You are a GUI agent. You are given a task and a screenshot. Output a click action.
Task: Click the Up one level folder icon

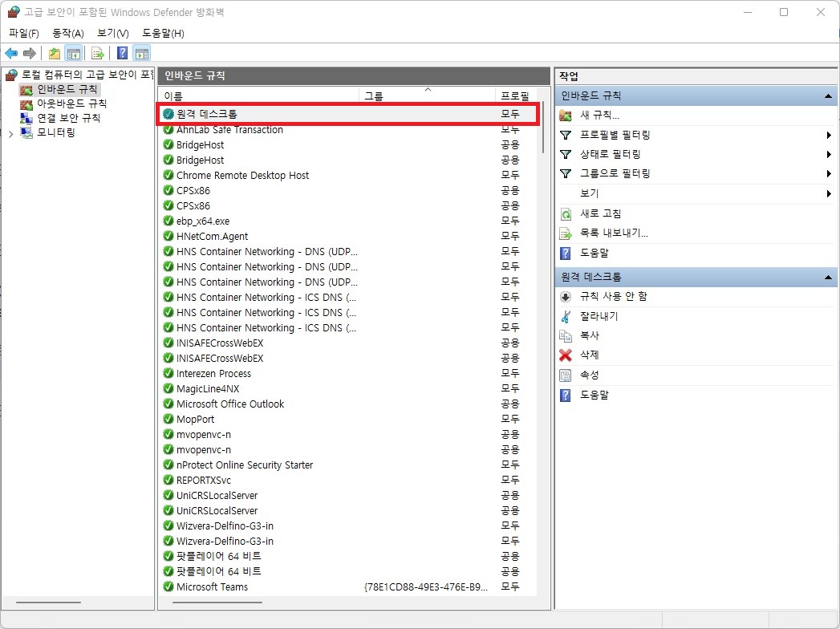tap(54, 53)
